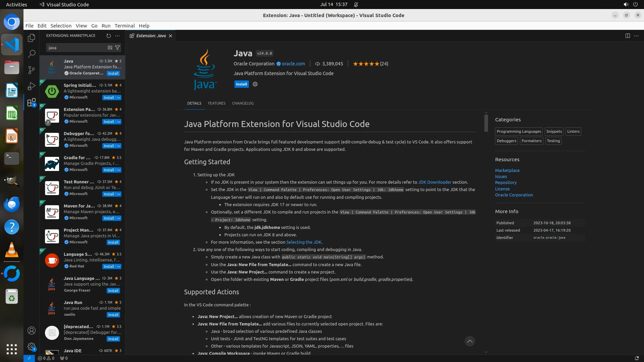Open Install dropdown arrow for Language Support
This screenshot has width=644, height=362.
click(x=119, y=266)
